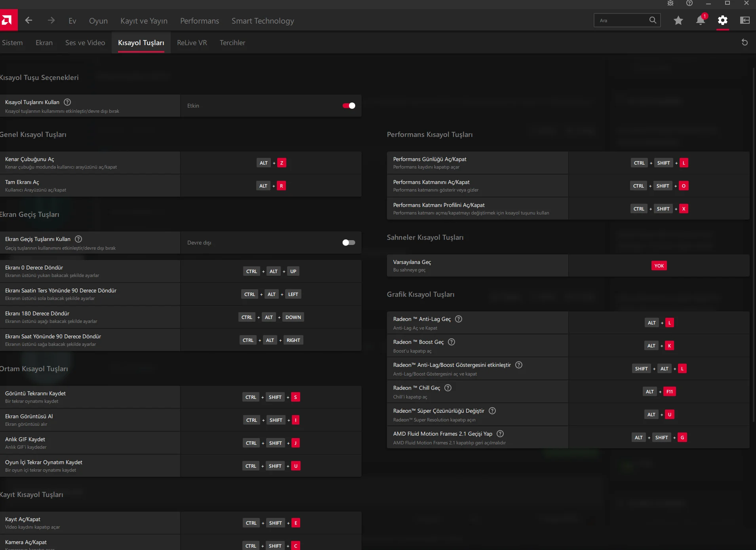Enable the Ekran Geçiş Tuşlarını Kullan switch
The width and height of the screenshot is (756, 550).
[349, 243]
